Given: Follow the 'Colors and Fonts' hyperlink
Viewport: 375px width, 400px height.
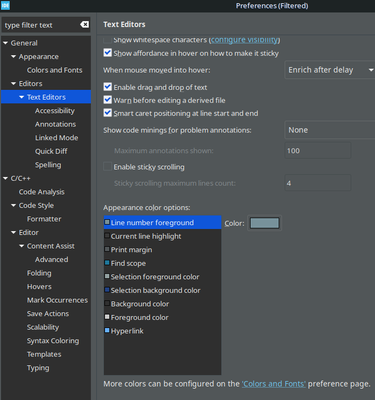Looking at the screenshot, I should pos(273,384).
